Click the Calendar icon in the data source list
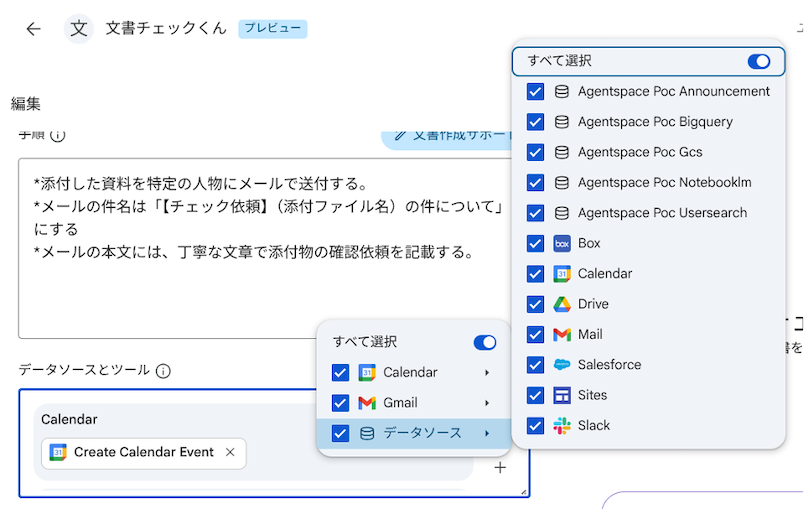Viewport: 804px width, 509px height. coord(562,274)
